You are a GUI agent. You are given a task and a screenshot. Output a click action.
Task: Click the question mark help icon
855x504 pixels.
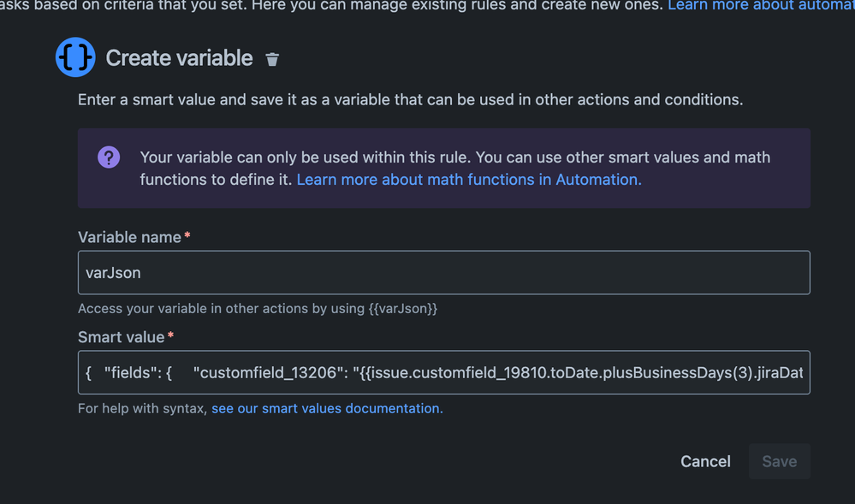[x=108, y=157]
